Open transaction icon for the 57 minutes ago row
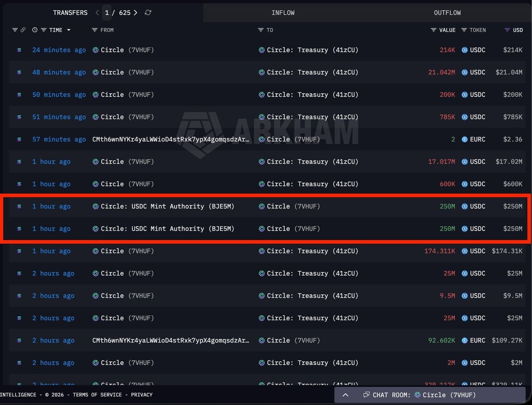532x405 pixels. tap(19, 139)
